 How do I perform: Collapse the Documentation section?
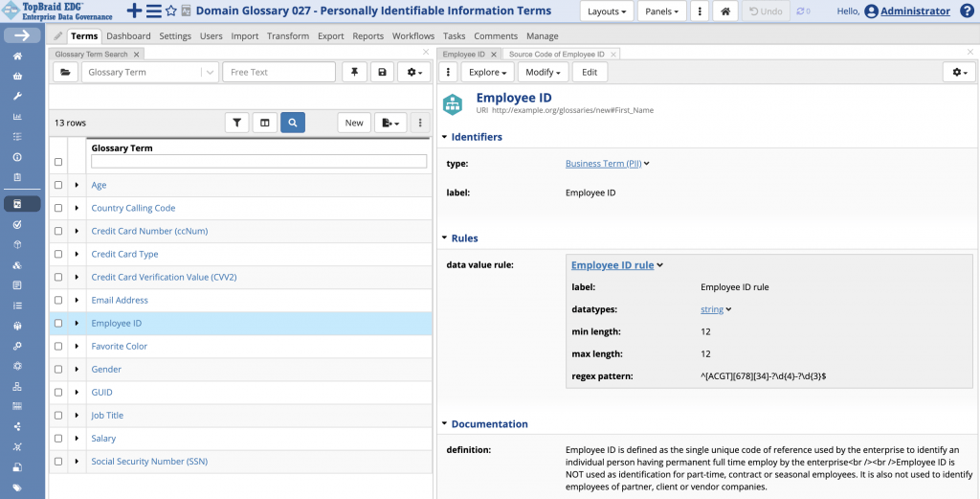[x=444, y=424]
